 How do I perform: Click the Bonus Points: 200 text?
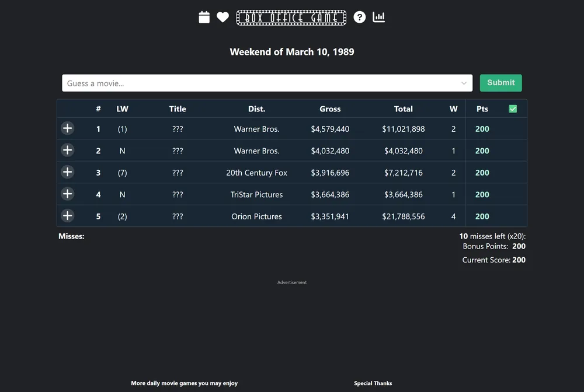click(x=494, y=246)
